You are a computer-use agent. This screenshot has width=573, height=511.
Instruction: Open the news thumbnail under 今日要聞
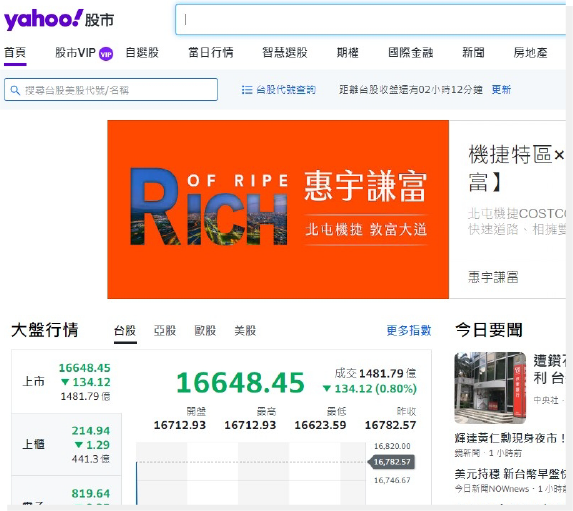coord(490,387)
